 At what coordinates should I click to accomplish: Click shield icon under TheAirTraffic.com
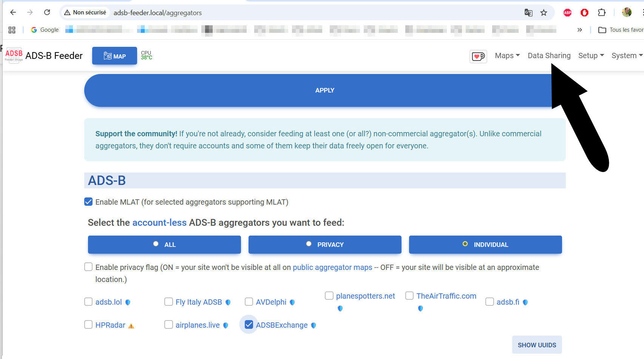[x=420, y=308]
